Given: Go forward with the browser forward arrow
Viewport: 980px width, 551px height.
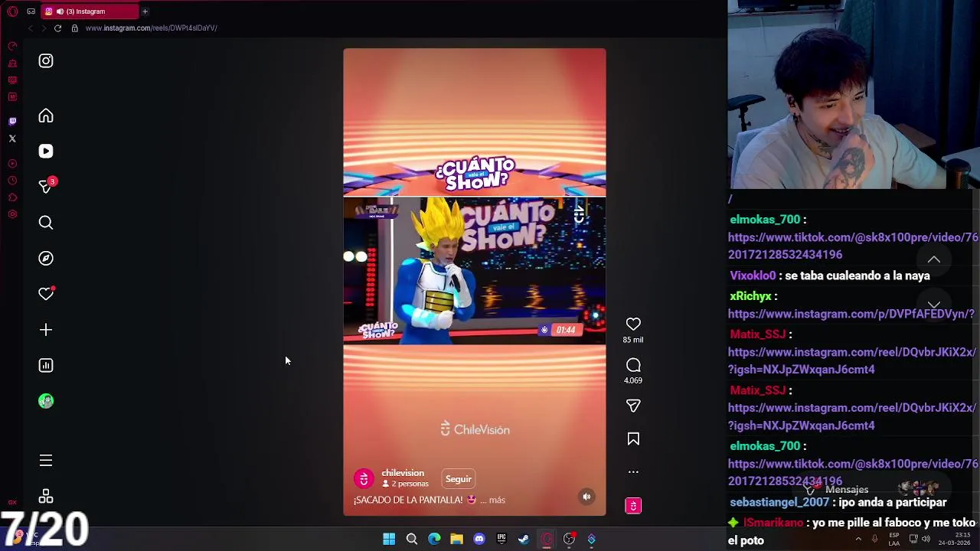Looking at the screenshot, I should (x=44, y=28).
